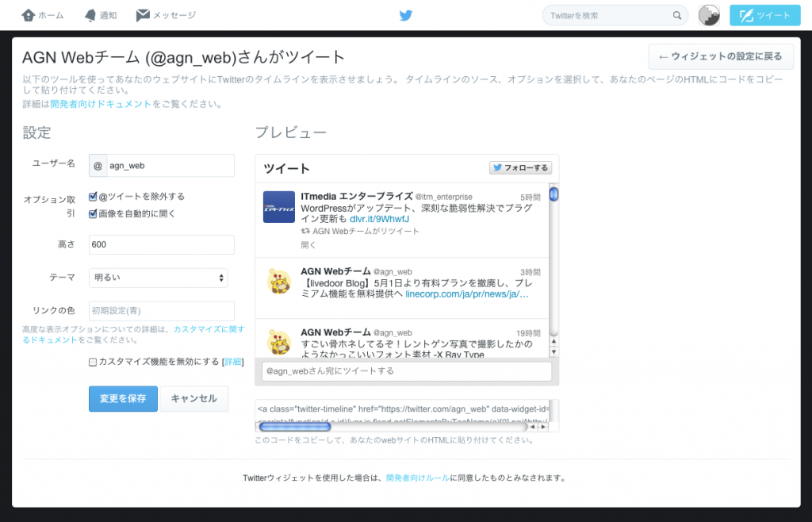
Task: Click the blue Tweet compose button
Action: point(765,16)
